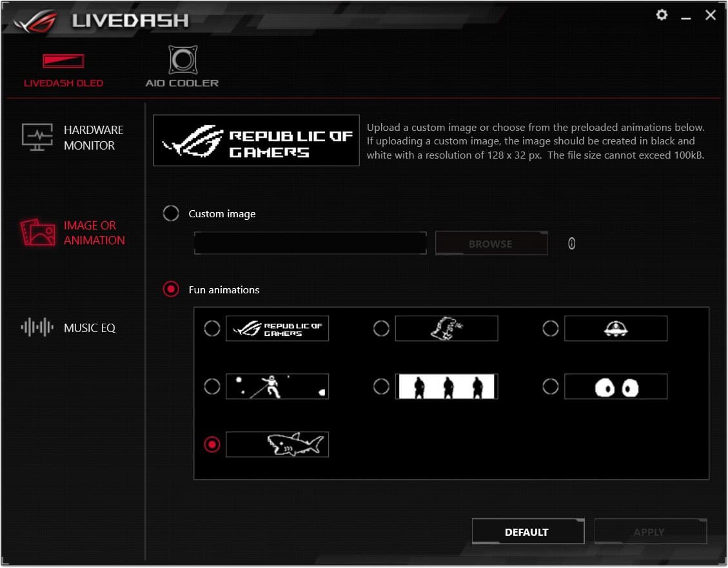Click the DEFAULT button
The height and width of the screenshot is (568, 728).
pyautogui.click(x=528, y=531)
